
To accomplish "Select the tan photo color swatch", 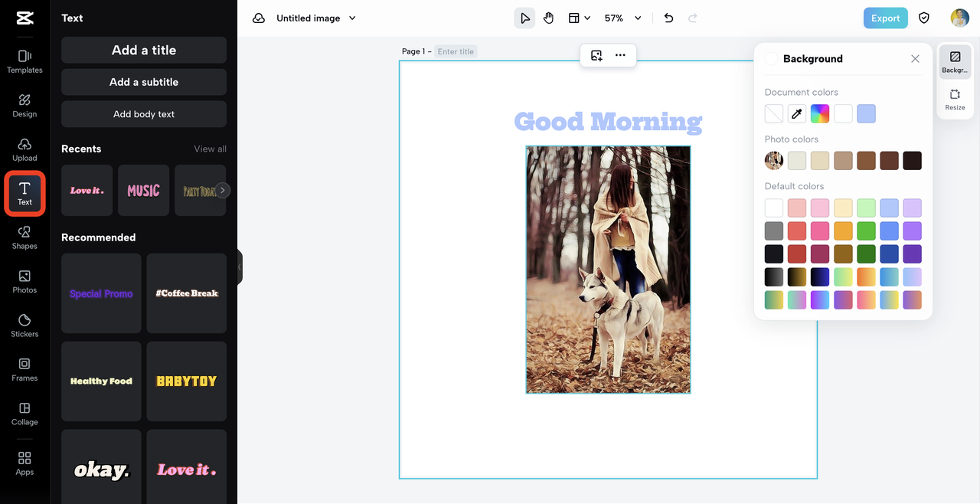I will click(x=843, y=161).
